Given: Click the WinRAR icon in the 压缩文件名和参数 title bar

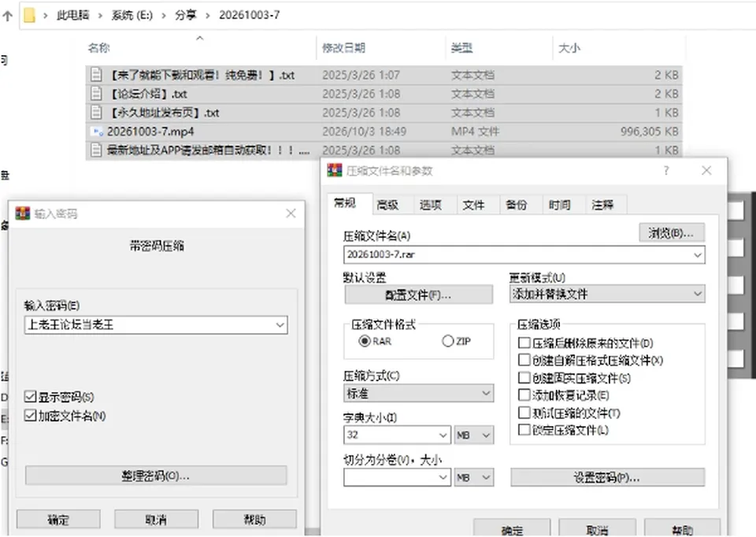Looking at the screenshot, I should (335, 170).
